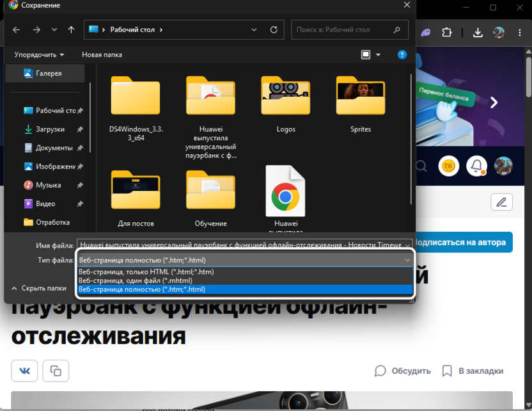Screen dimensions: 532x411
Task: Select Рабочий стол in navigation pane
Action: (x=49, y=111)
